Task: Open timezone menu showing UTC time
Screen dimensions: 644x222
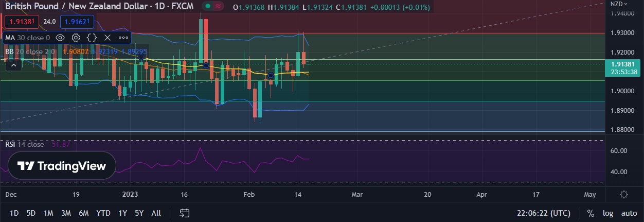Action: pyautogui.click(x=544, y=213)
